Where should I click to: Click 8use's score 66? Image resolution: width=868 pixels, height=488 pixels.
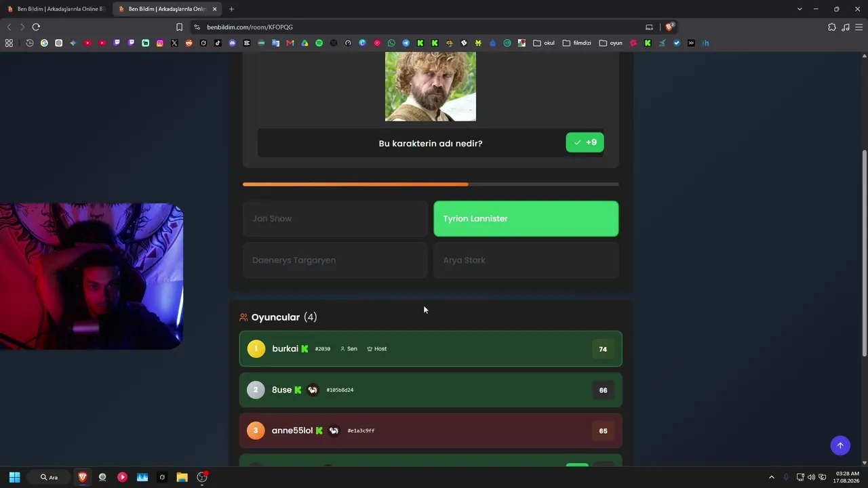[603, 390]
